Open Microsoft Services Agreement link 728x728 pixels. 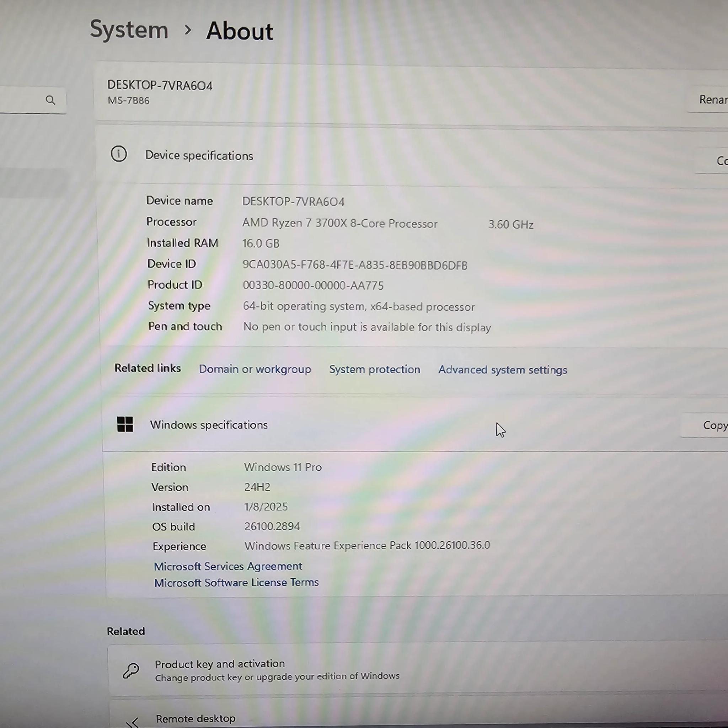click(228, 566)
